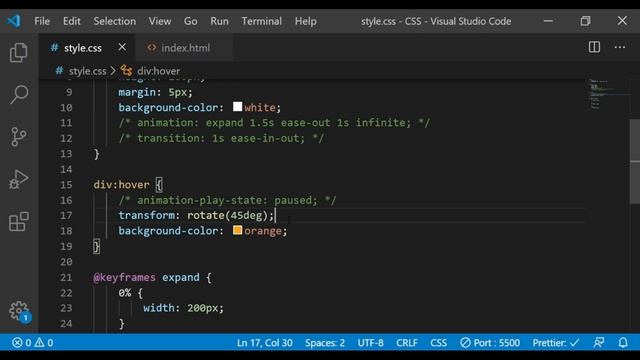640x360 pixels.
Task: Click the Visual Studio Code logo icon
Action: pos(14,21)
